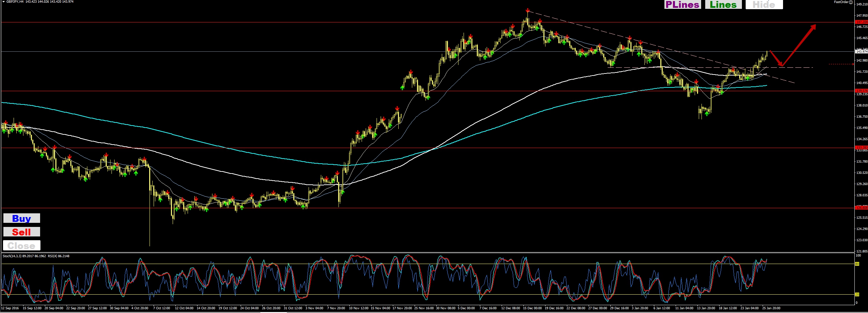Click the 7 Oct 12:00 date label

click(162, 308)
